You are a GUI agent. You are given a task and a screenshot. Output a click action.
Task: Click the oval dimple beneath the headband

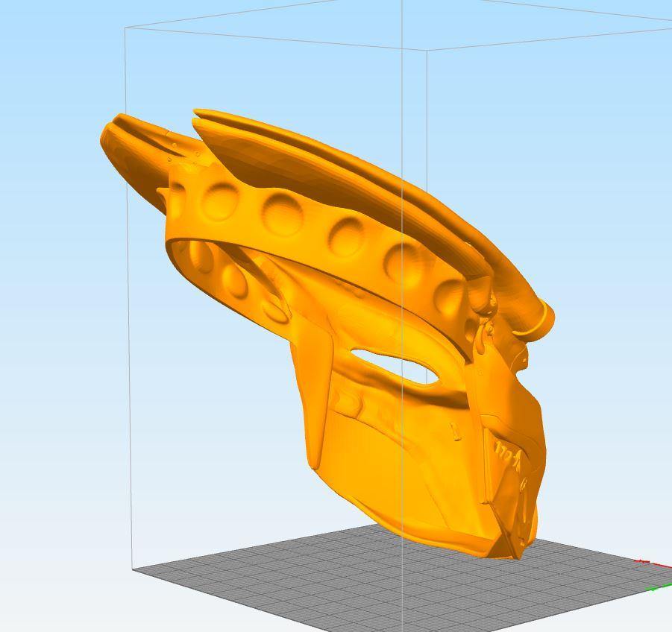click(235, 281)
